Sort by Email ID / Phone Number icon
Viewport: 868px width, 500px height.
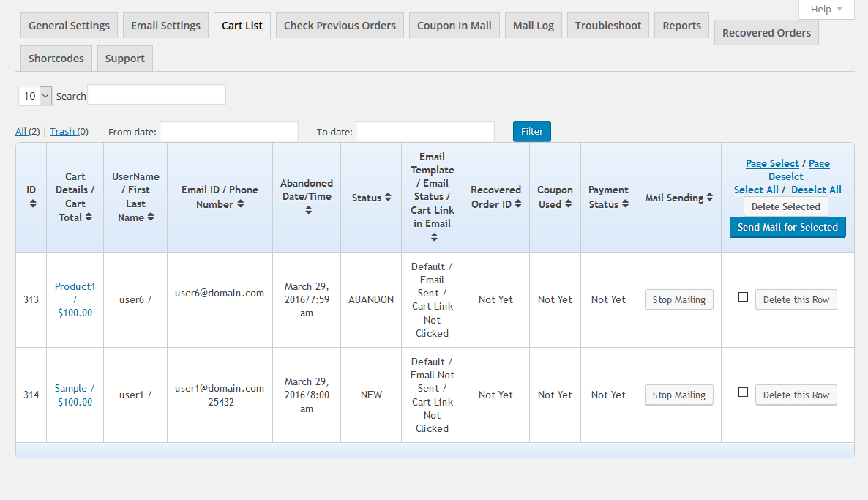click(x=240, y=204)
